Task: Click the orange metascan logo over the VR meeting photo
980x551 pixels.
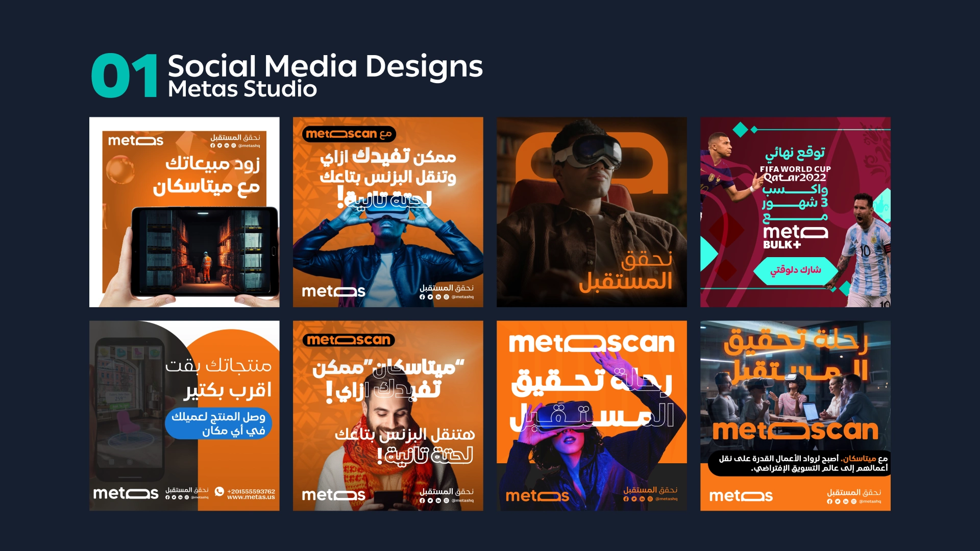Action: coord(795,431)
